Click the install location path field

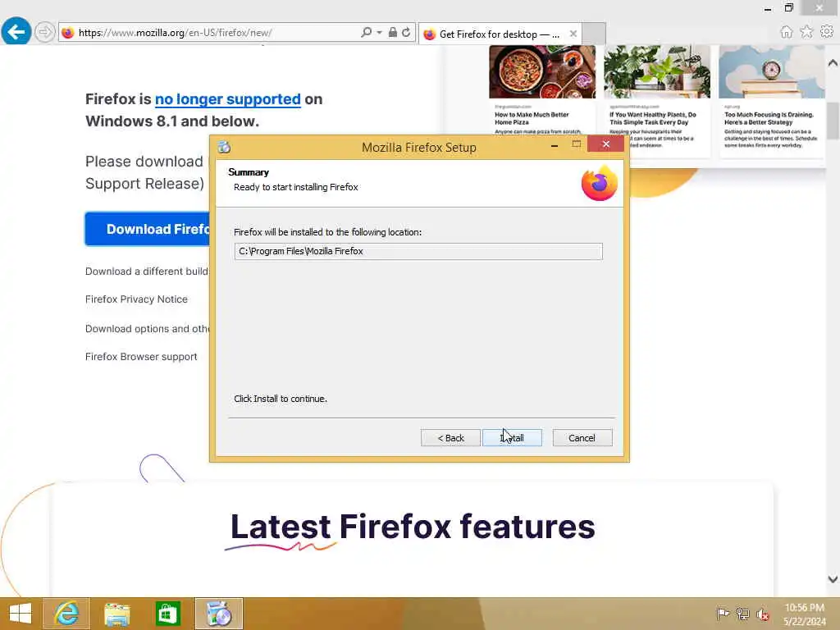(x=418, y=251)
